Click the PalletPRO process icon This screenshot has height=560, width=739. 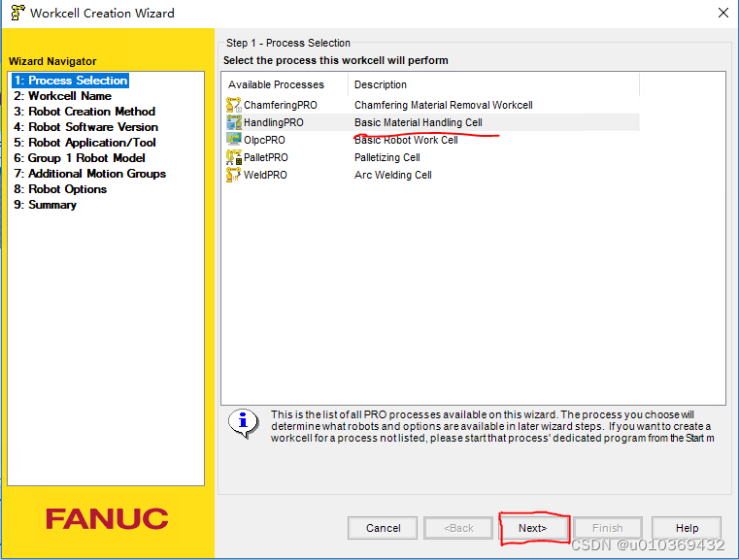point(233,157)
